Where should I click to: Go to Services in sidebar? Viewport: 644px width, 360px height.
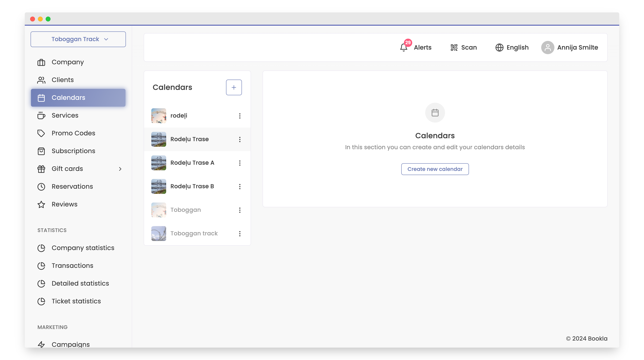pyautogui.click(x=65, y=115)
